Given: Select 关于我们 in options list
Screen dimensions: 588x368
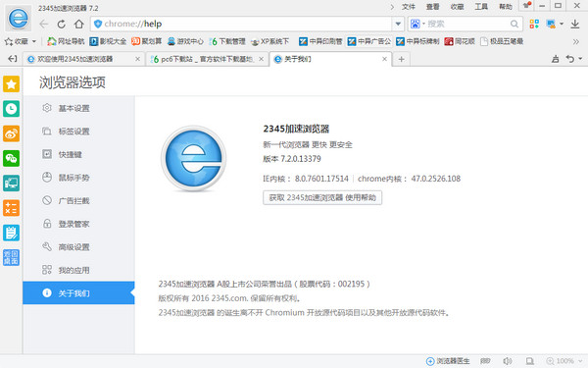Looking at the screenshot, I should click(78, 292).
